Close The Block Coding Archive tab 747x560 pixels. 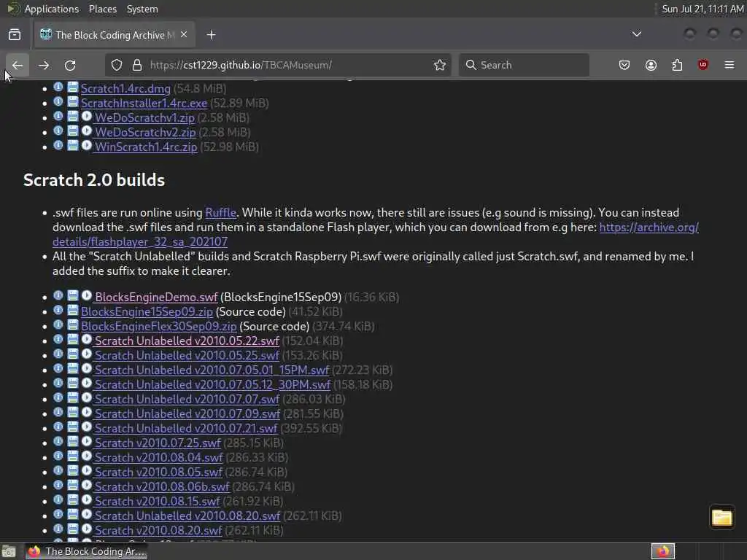tap(184, 35)
